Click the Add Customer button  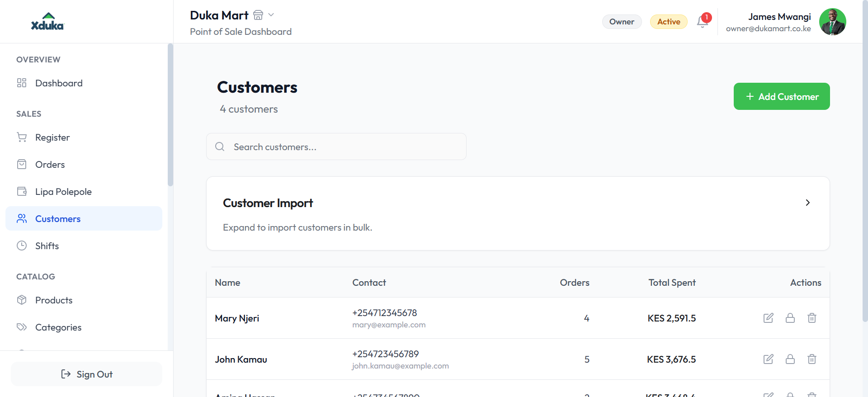[782, 96]
